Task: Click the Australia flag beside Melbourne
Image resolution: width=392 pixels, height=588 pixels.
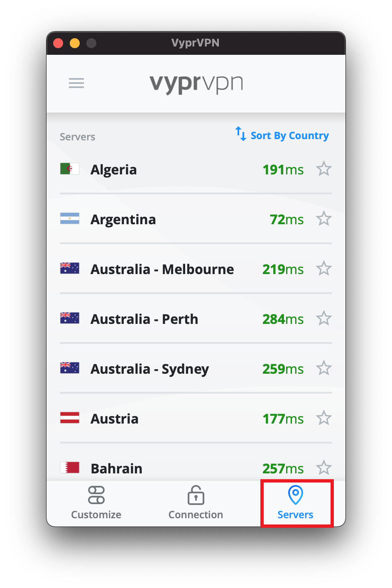Action: click(69, 268)
